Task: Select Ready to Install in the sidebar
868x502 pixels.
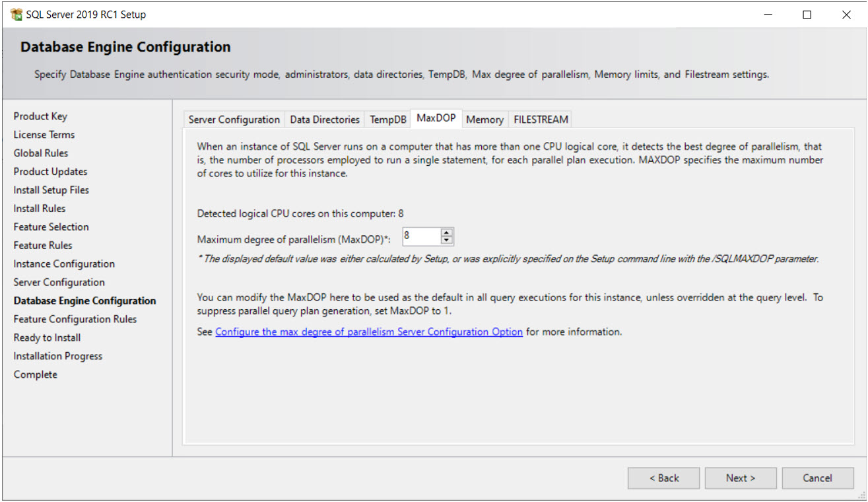Action: tap(47, 338)
